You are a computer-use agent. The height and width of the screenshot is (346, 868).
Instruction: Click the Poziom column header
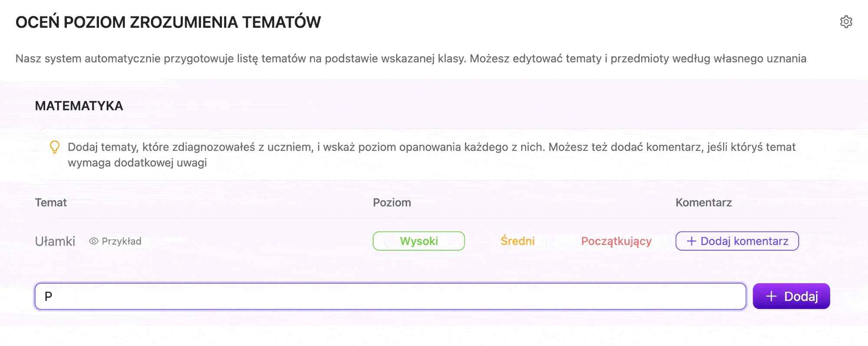(392, 202)
